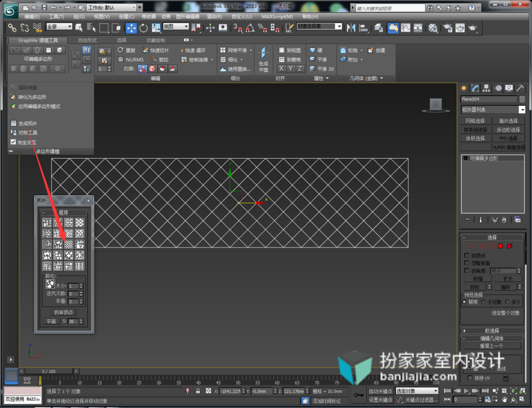Open the 渲染(R) menu
Screen dimensions: 532x408
[x=215, y=17]
